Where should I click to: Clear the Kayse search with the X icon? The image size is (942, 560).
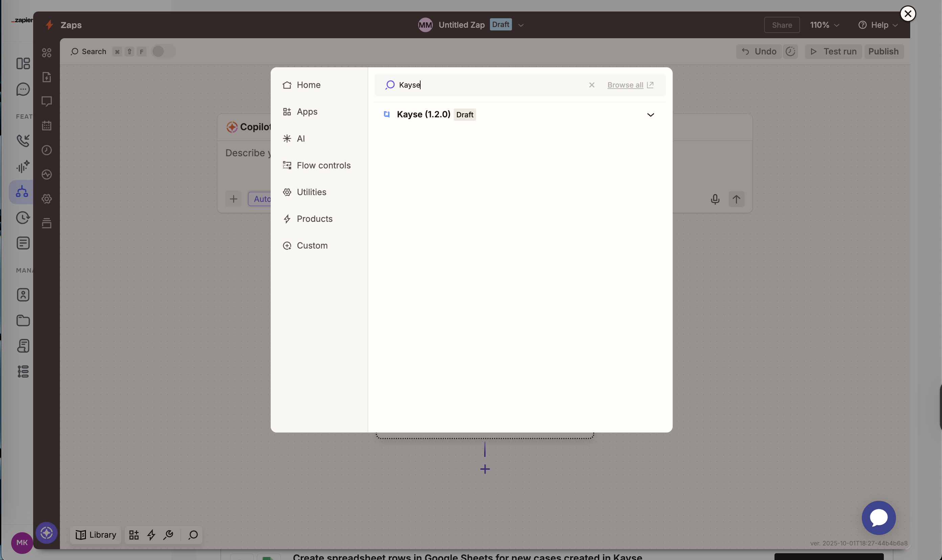tap(591, 85)
